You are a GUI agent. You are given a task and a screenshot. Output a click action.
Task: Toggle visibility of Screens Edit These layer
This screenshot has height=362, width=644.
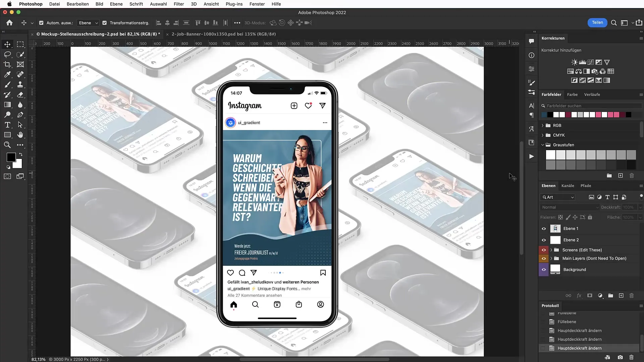click(544, 250)
